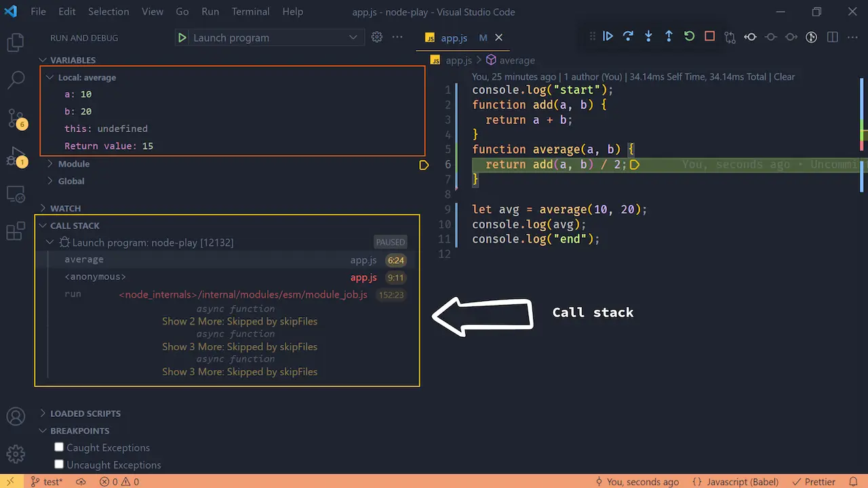Viewport: 868px width, 488px height.
Task: Open changes compare icon in editor toolbar
Action: click(730, 37)
